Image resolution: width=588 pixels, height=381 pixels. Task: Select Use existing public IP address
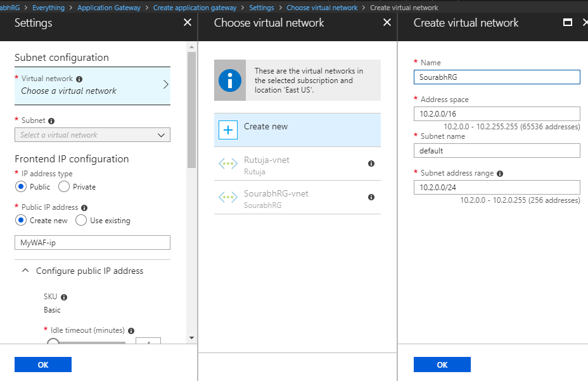(81, 220)
